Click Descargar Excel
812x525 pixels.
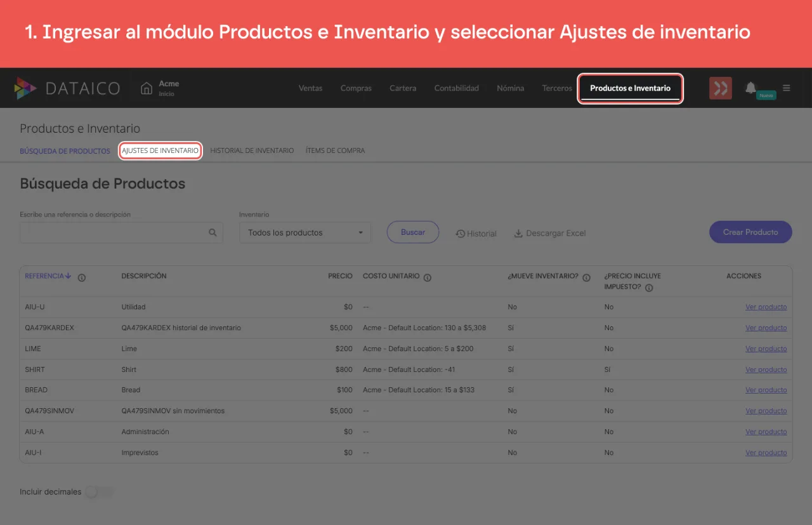pos(550,234)
